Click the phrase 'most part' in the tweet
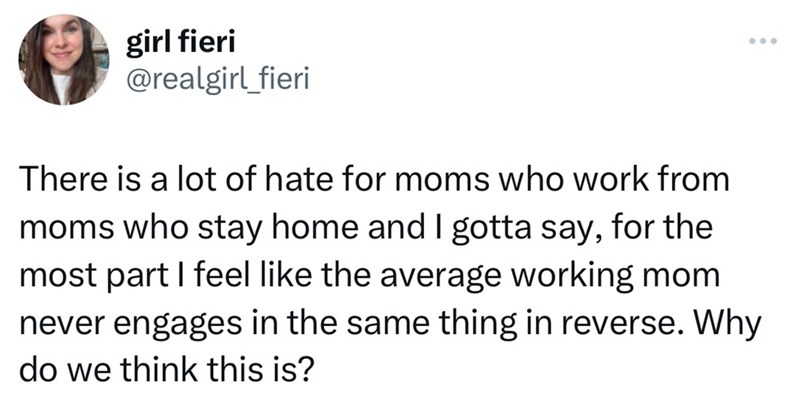 click(89, 275)
